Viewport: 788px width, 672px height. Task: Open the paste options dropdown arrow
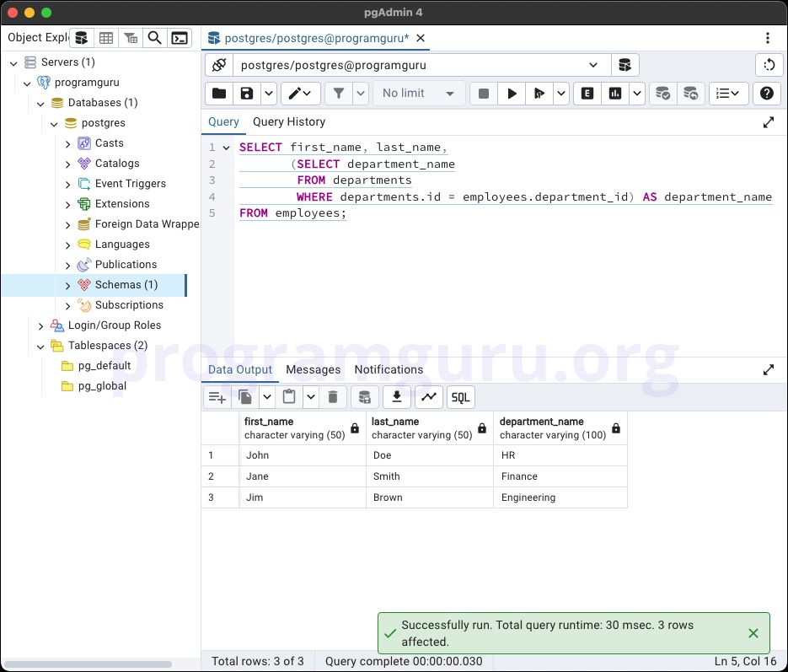[x=311, y=397]
